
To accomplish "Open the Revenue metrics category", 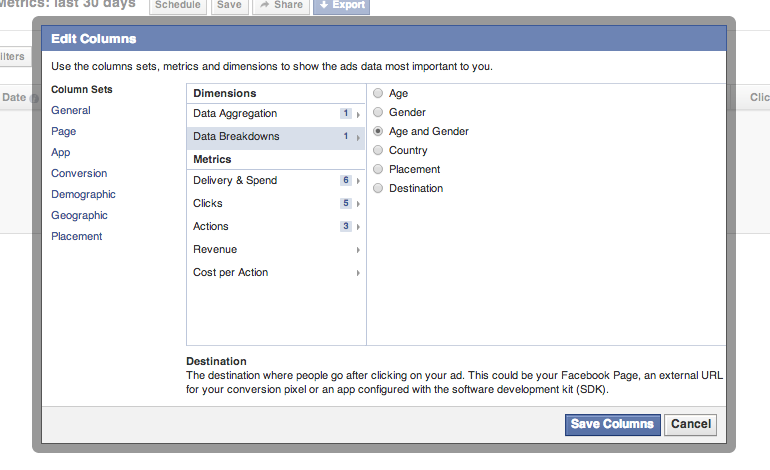I will pos(276,249).
